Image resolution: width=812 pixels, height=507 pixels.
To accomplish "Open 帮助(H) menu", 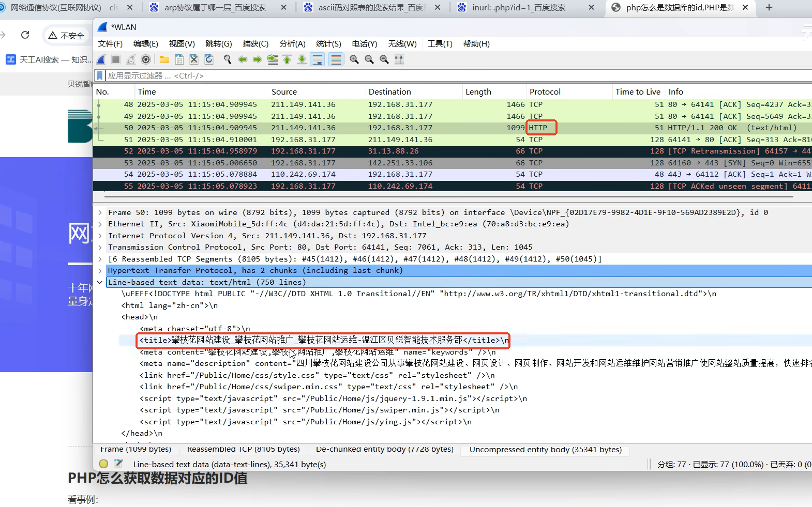I will point(476,43).
